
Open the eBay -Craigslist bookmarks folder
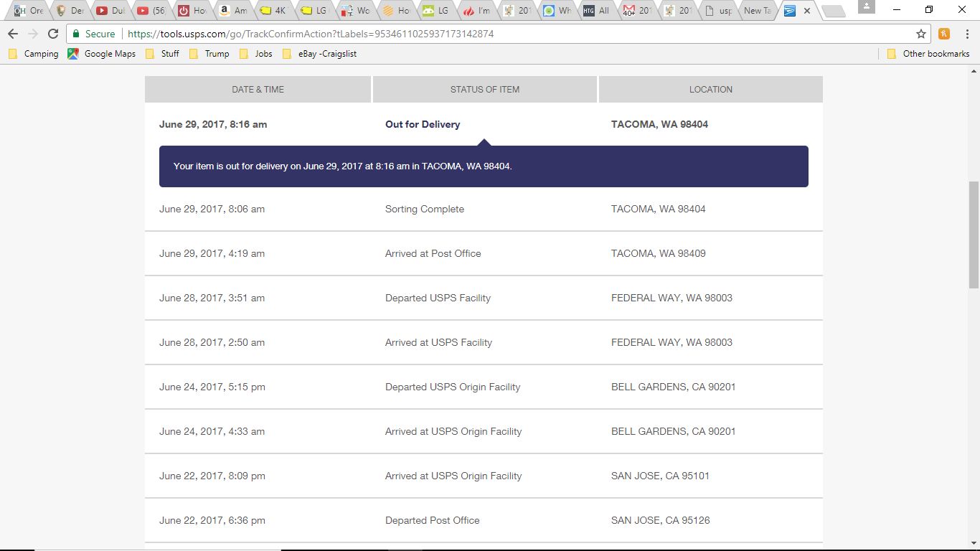click(320, 54)
